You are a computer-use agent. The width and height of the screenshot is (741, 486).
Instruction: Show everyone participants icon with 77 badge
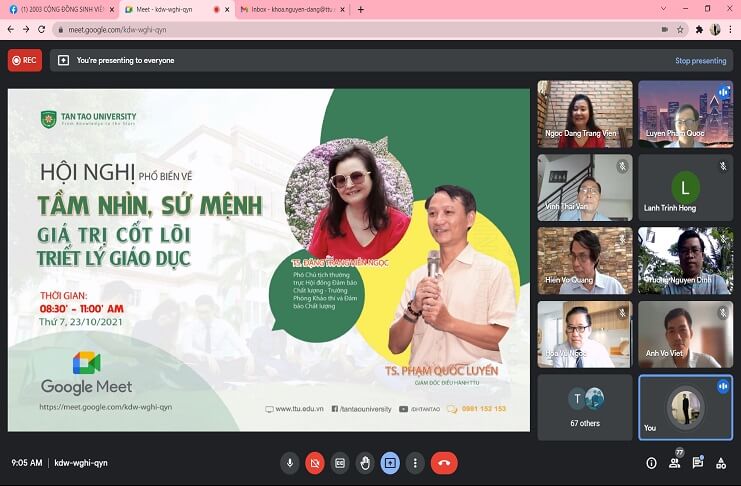pyautogui.click(x=675, y=462)
